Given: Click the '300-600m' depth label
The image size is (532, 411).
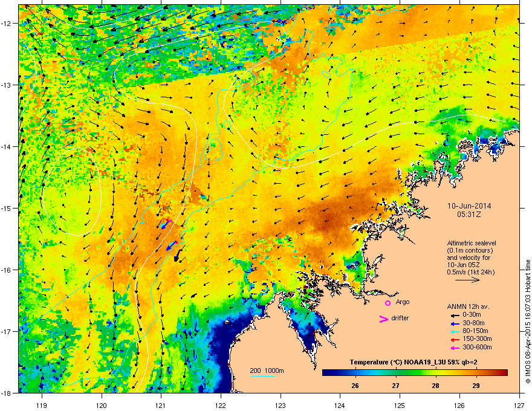Looking at the screenshot, I should [x=477, y=347].
